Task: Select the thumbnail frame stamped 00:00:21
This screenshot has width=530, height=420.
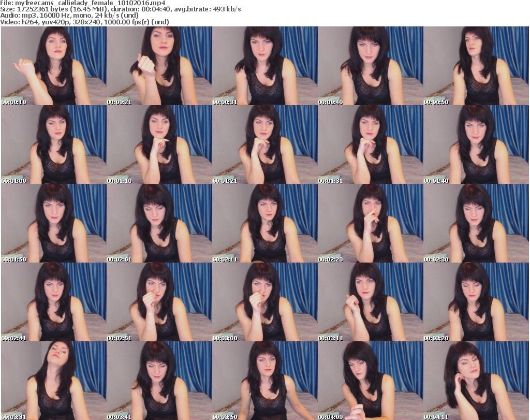Action: (x=159, y=66)
